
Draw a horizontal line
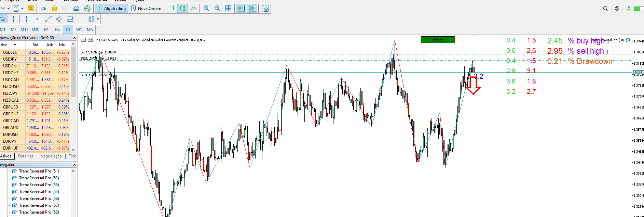[37, 19]
